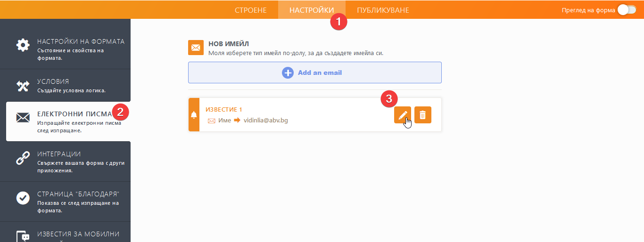This screenshot has height=242, width=644.
Task: Click the conditions crossed-arrows icon
Action: (23, 86)
